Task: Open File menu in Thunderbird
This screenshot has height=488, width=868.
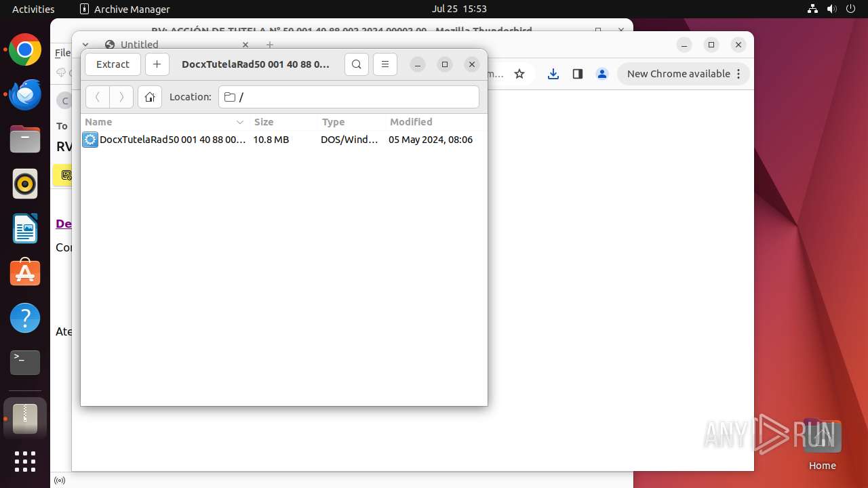Action: [x=62, y=53]
